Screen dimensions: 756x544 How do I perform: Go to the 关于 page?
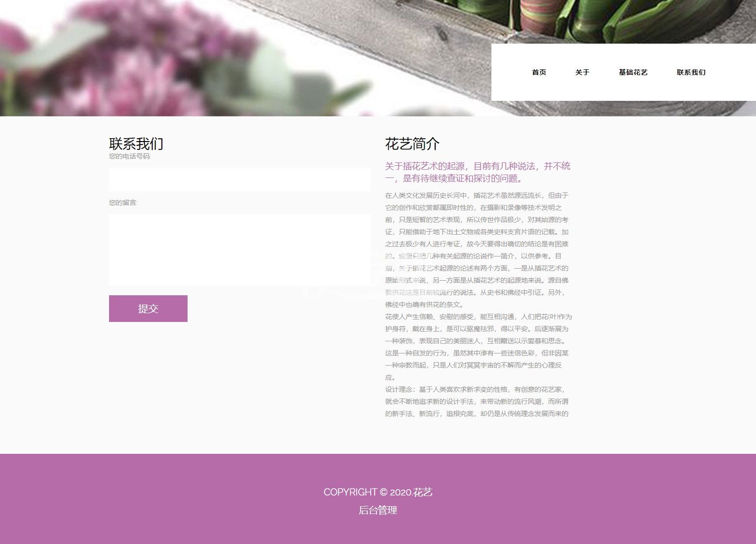(x=582, y=72)
